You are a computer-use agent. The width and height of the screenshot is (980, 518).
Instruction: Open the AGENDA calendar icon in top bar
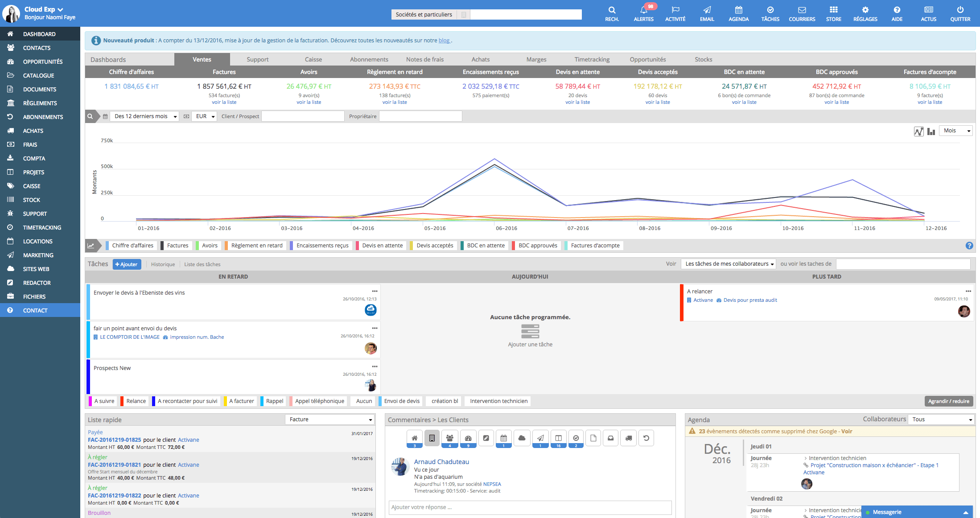(x=739, y=14)
